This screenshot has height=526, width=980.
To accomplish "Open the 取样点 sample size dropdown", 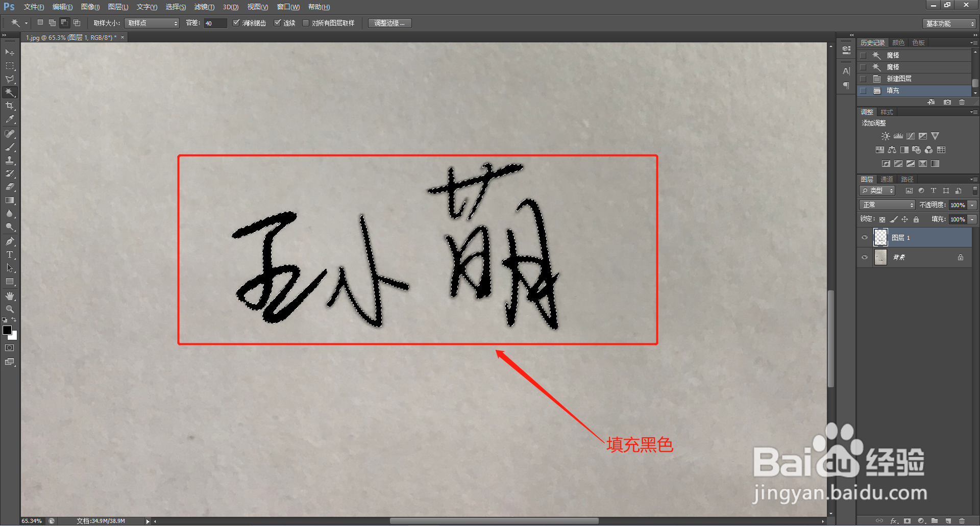I will point(152,22).
